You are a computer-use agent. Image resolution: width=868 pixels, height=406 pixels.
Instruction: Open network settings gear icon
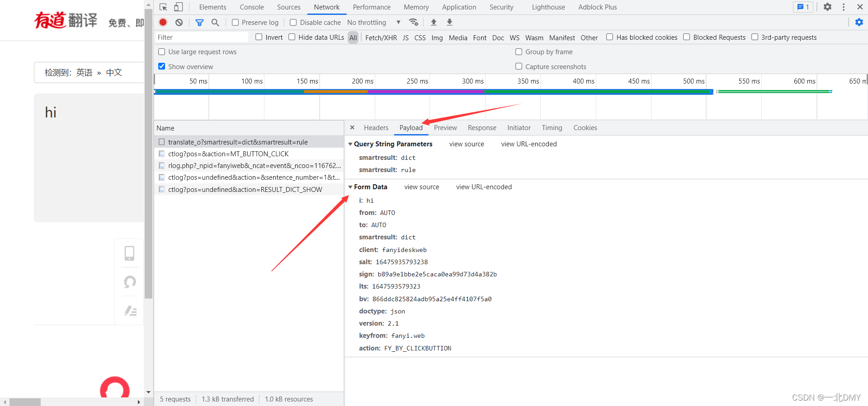coord(859,22)
